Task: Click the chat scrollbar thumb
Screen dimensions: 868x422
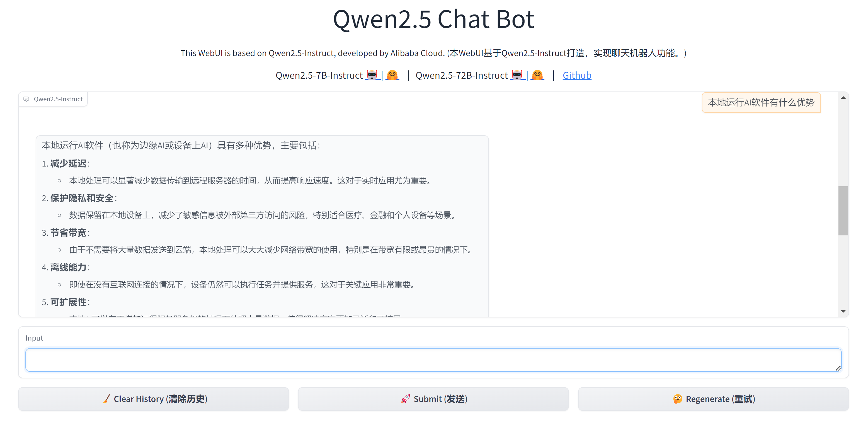Action: (x=843, y=211)
